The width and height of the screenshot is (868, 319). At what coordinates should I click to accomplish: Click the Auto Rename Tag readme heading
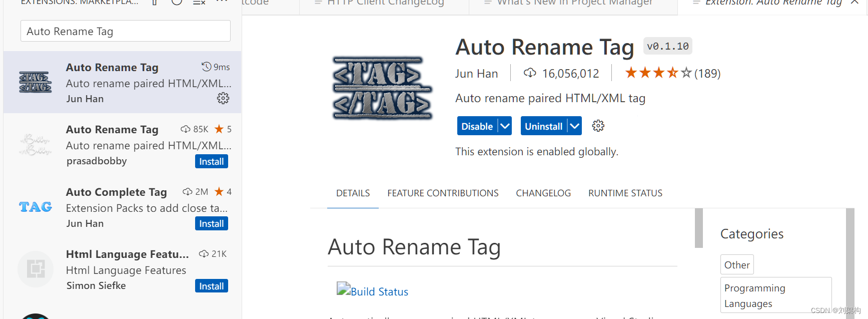click(414, 247)
